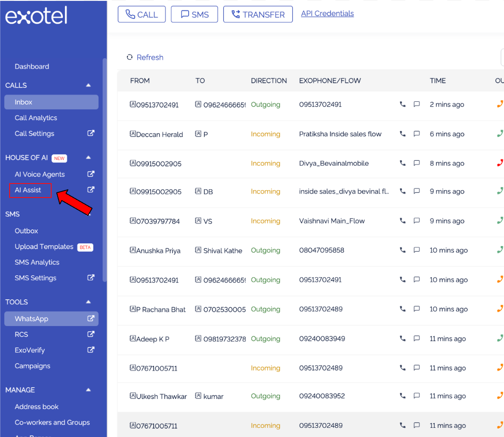Collapse the CALLS section
Screen dimensions: 504x437
[88, 85]
